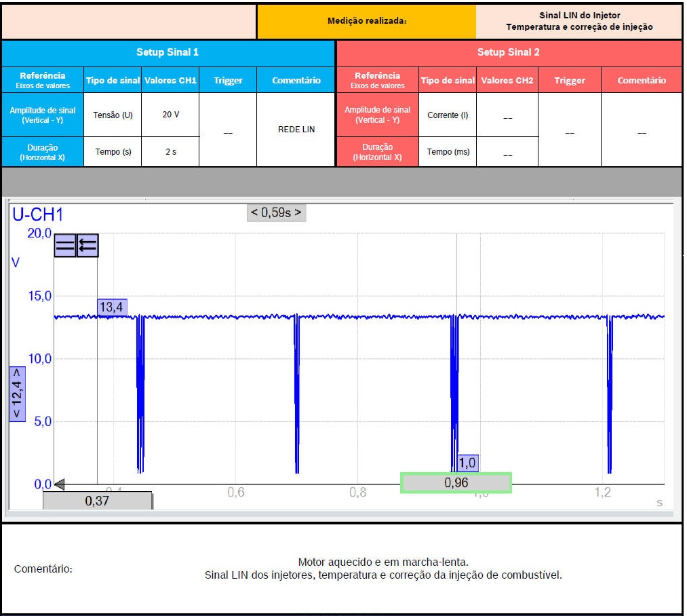Click the Tensão (U) signal type cell
The width and height of the screenshot is (687, 616).
[113, 115]
